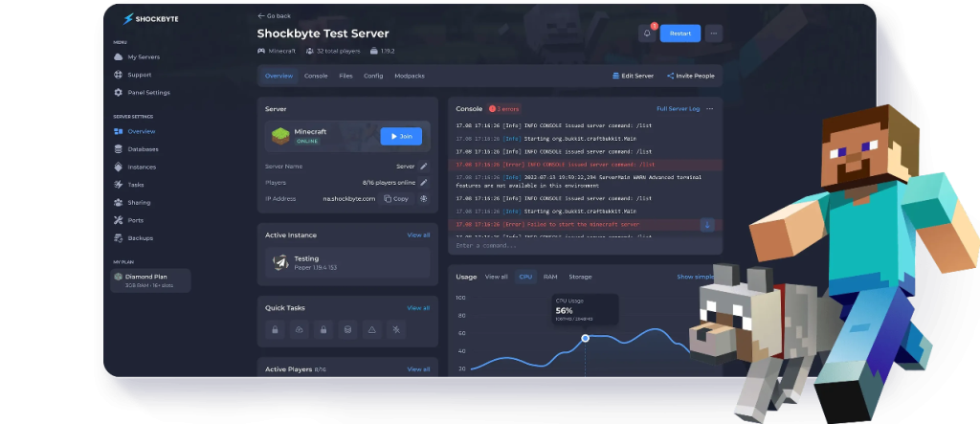Click the cloud quick task icon
Image resolution: width=980 pixels, height=424 pixels.
[x=300, y=329]
